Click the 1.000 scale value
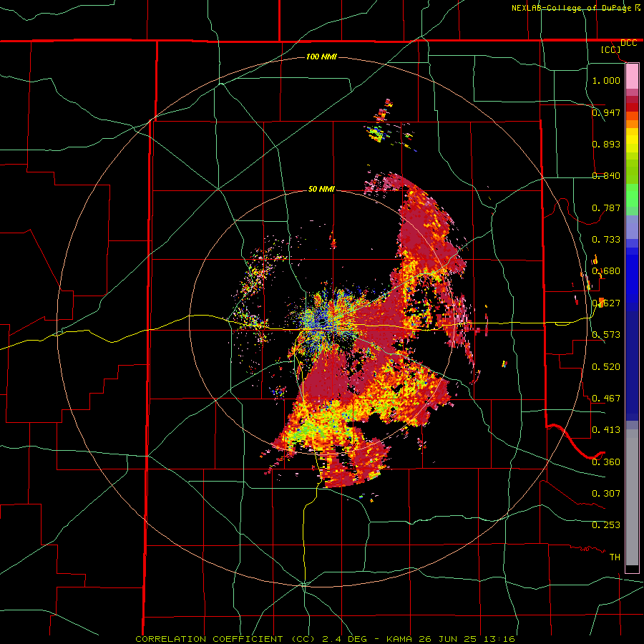Screen dimensions: 644x644 coord(606,80)
